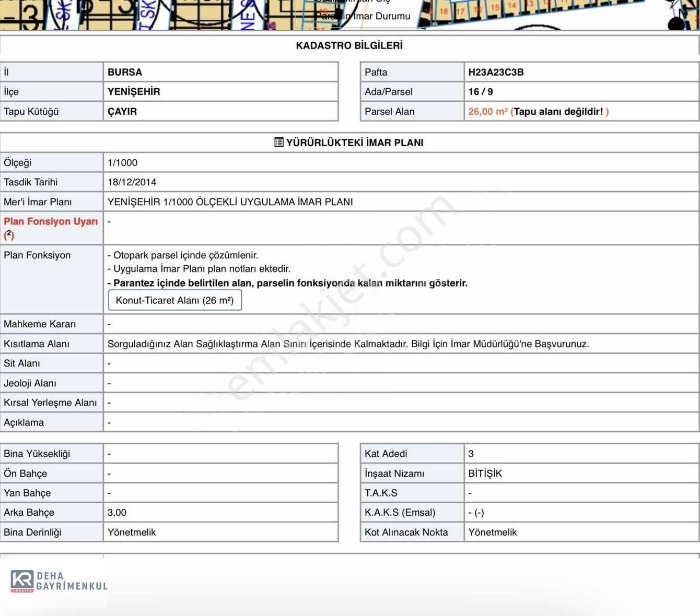
Task: Click the Kot Alınacak Nokta value Yönetmelik
Action: pyautogui.click(x=492, y=532)
